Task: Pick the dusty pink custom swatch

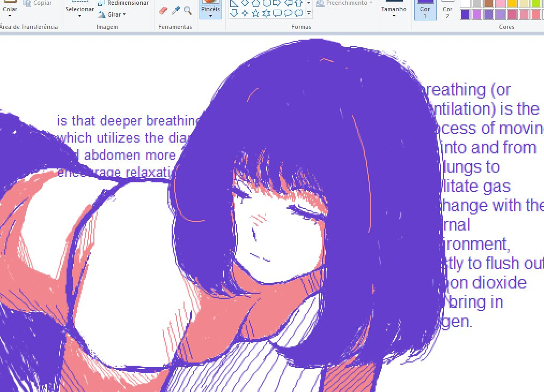Action: pos(524,14)
